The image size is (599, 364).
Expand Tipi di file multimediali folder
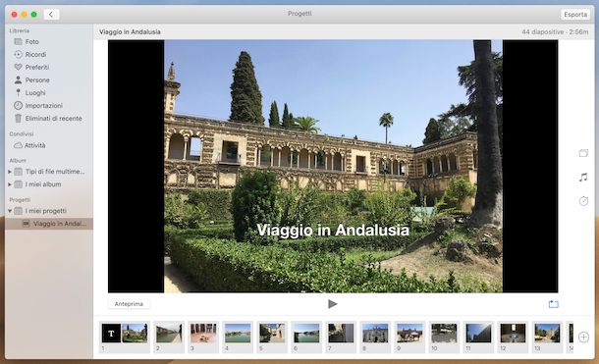click(10, 172)
